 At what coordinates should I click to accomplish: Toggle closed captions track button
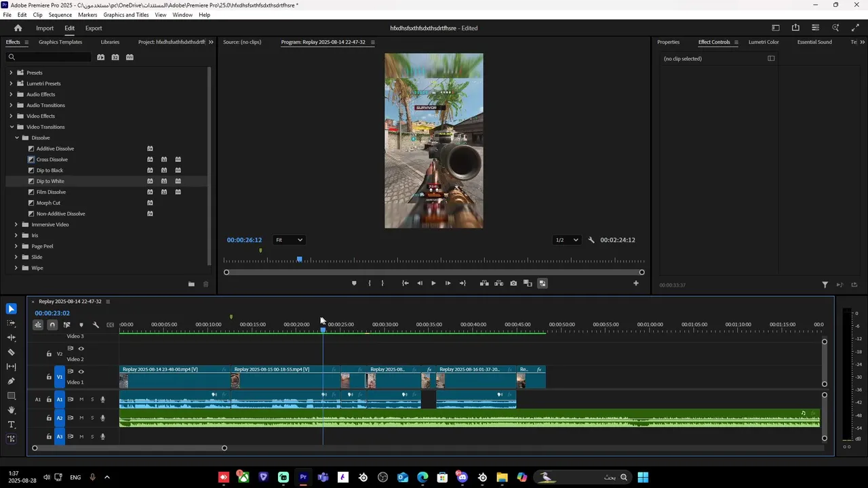pyautogui.click(x=110, y=325)
